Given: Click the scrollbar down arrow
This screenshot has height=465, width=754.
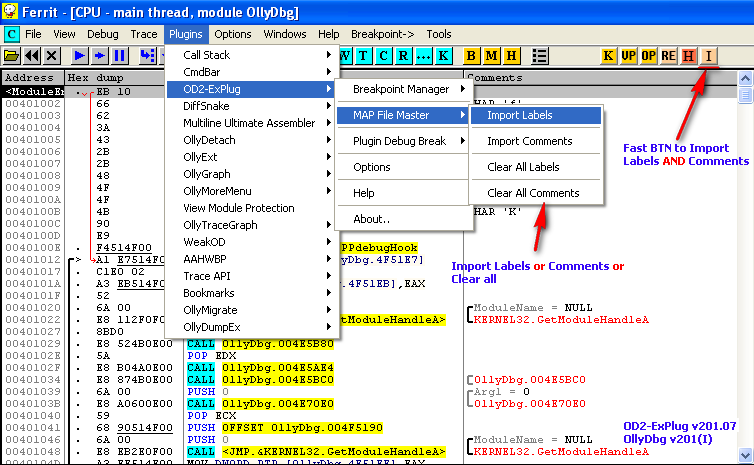Looking at the screenshot, I should pyautogui.click(x=745, y=454).
